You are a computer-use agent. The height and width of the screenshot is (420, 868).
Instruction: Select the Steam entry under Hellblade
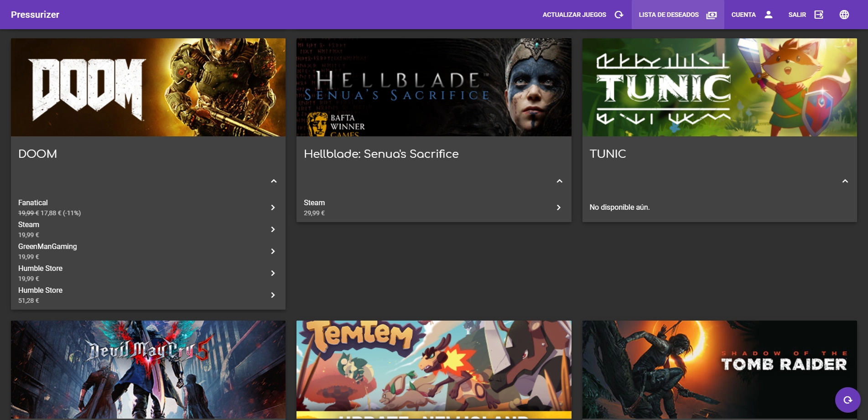[x=434, y=207]
